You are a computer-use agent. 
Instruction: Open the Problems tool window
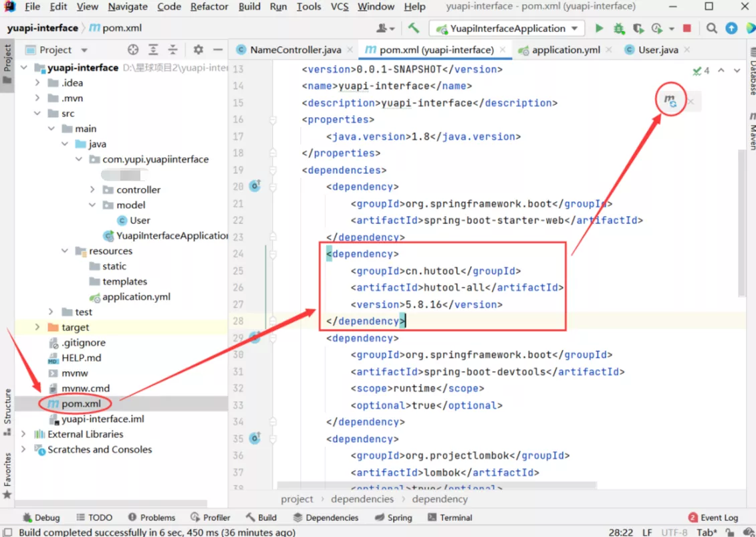click(152, 518)
